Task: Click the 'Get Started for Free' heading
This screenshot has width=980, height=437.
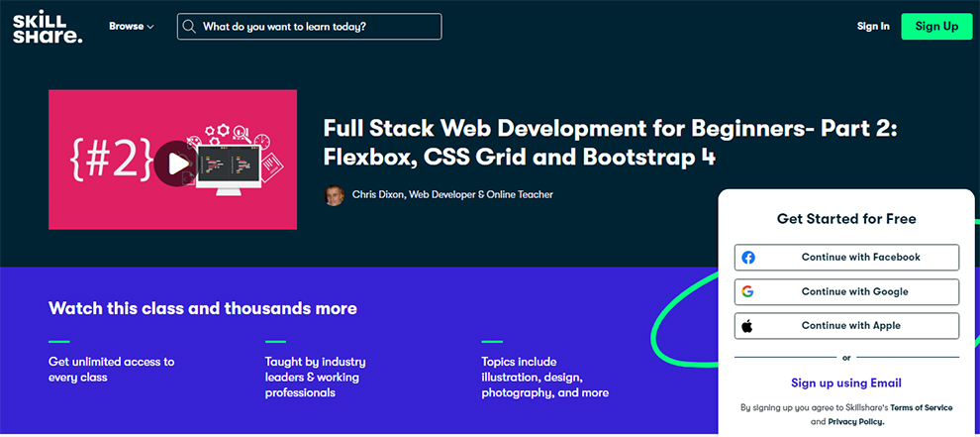Action: coord(846,219)
